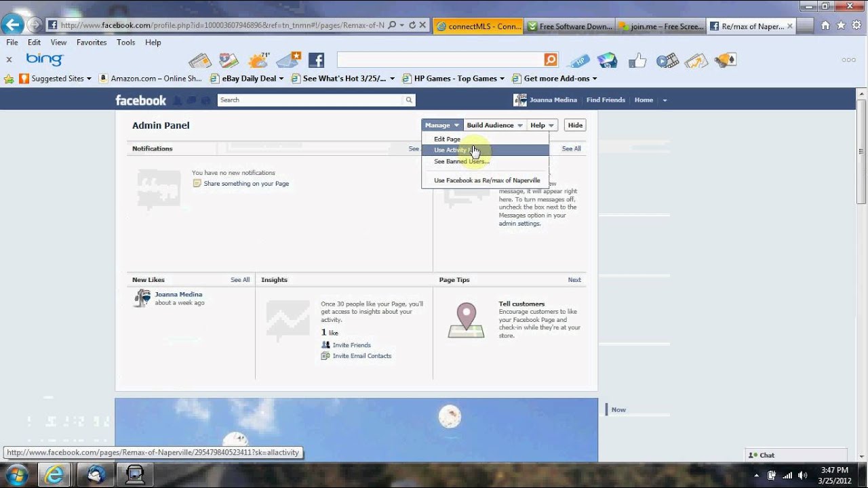Click the map pin Page Tips image

click(466, 321)
